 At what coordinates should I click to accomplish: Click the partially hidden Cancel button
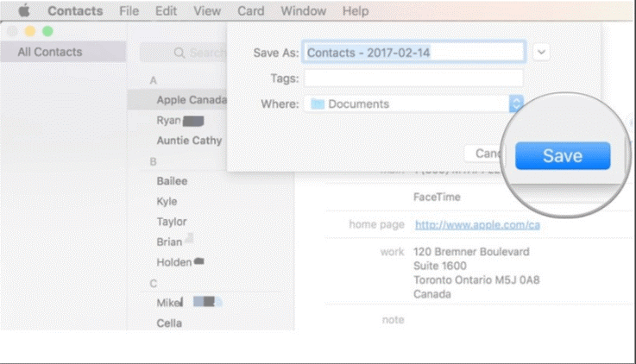485,154
